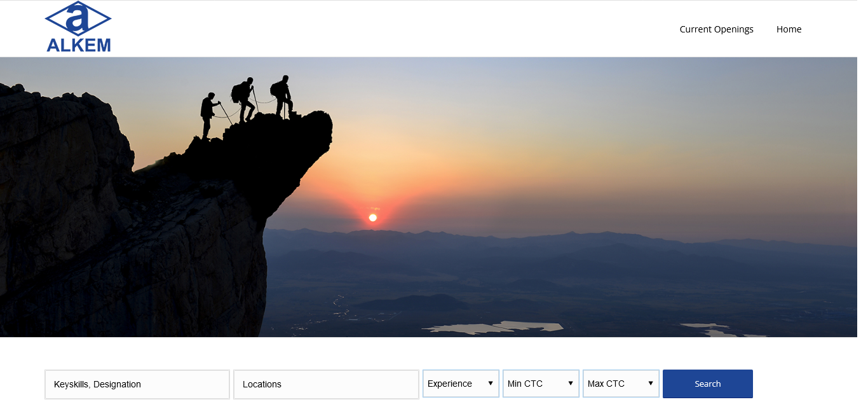The width and height of the screenshot is (868, 409).
Task: Click the reflective lake in the banner valley
Action: pos(496,327)
